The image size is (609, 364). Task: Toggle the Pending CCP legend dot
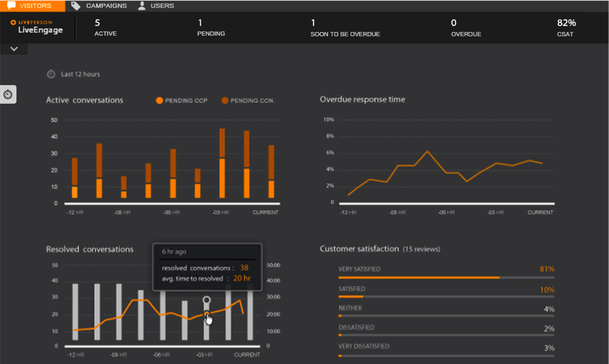[159, 101]
